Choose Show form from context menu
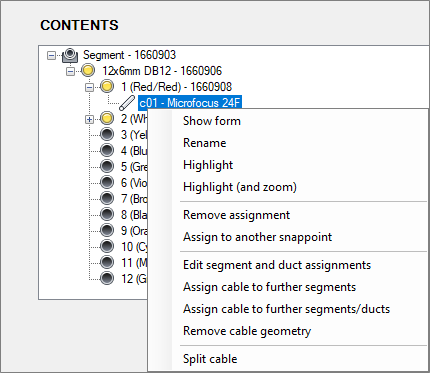The image size is (430, 373). 212,121
